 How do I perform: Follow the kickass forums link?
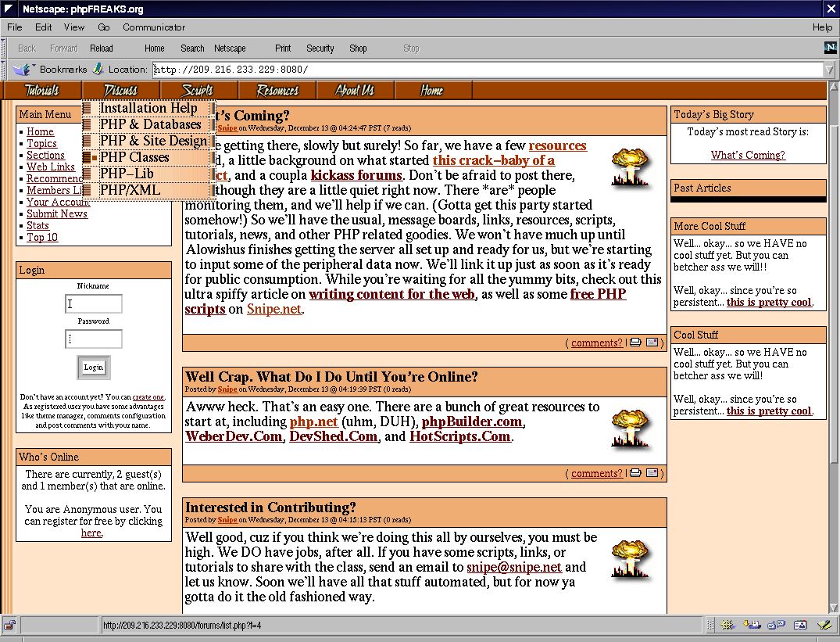(356, 175)
